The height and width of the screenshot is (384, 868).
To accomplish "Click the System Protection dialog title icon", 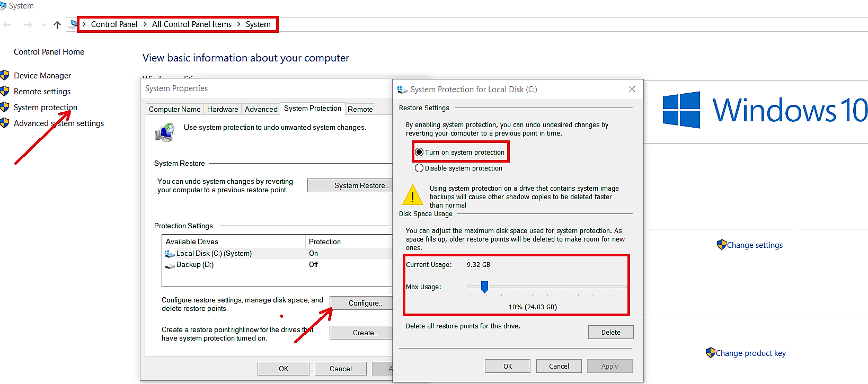I will [402, 90].
